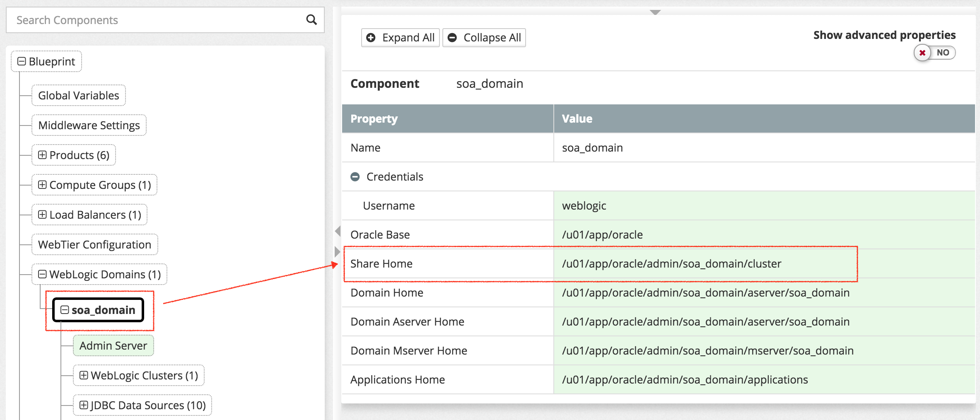Click the Expand All plus icon
Screen dimensions: 980x420
tap(371, 38)
